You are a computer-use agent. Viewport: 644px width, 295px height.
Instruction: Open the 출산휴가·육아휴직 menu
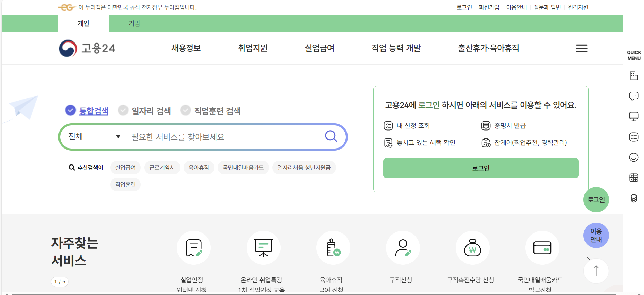click(x=488, y=48)
